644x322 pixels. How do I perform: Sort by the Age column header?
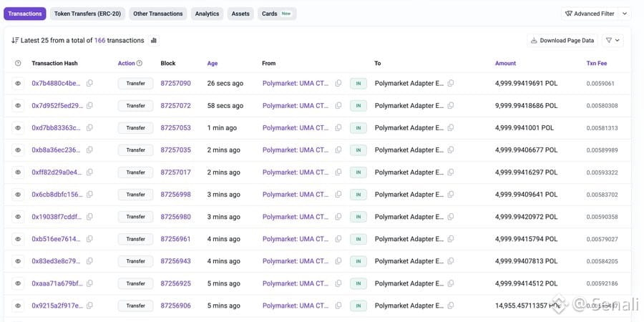point(213,63)
